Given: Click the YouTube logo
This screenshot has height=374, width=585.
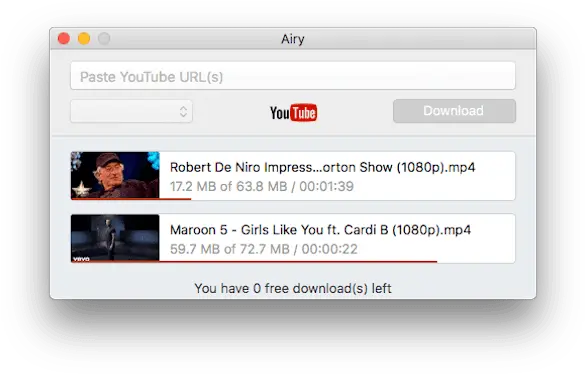Looking at the screenshot, I should pyautogui.click(x=294, y=112).
